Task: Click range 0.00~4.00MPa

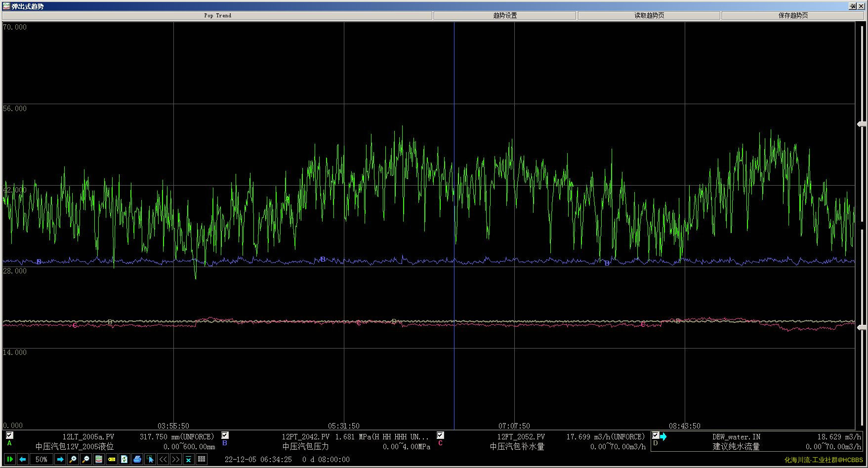Action: 406,447
